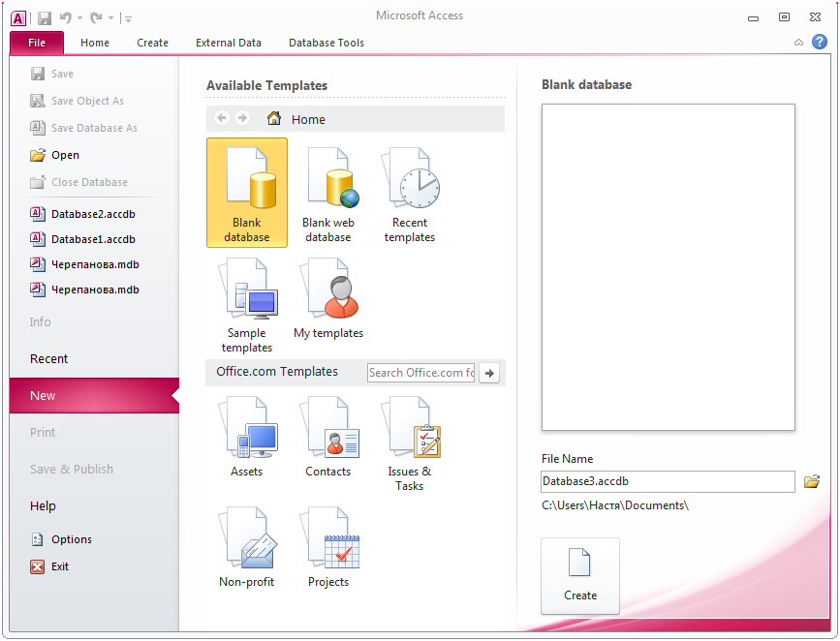Click the File Name field with Database3.accdb

pos(669,481)
